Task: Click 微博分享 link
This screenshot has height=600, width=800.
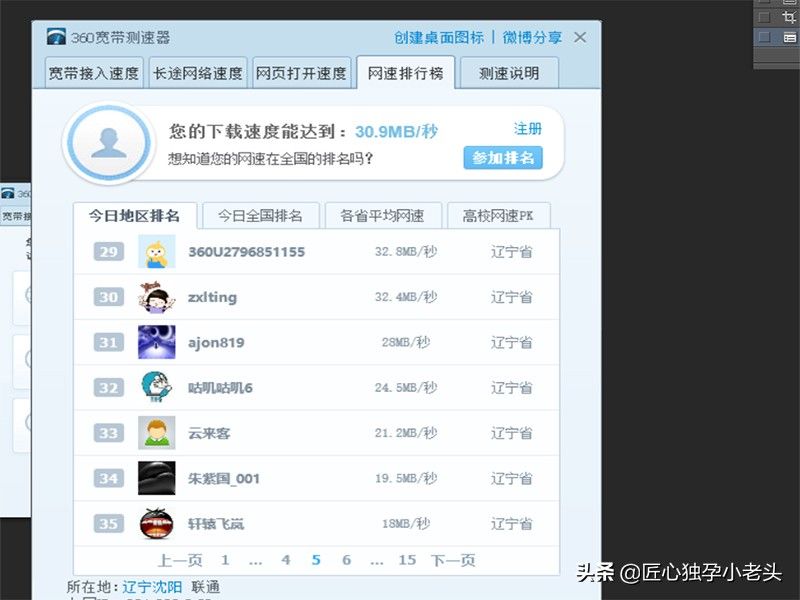Action: click(x=532, y=37)
